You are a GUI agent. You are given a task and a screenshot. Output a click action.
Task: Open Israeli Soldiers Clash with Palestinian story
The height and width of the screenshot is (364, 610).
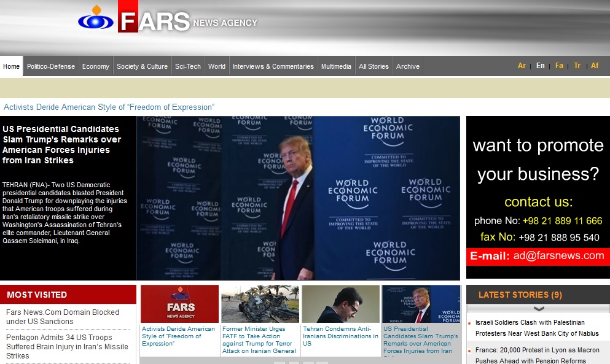pyautogui.click(x=537, y=328)
